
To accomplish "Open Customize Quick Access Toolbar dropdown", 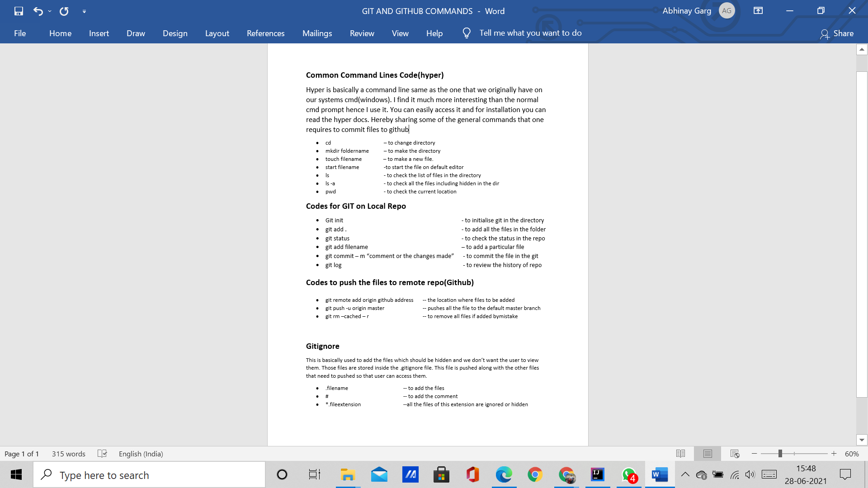I will click(84, 11).
